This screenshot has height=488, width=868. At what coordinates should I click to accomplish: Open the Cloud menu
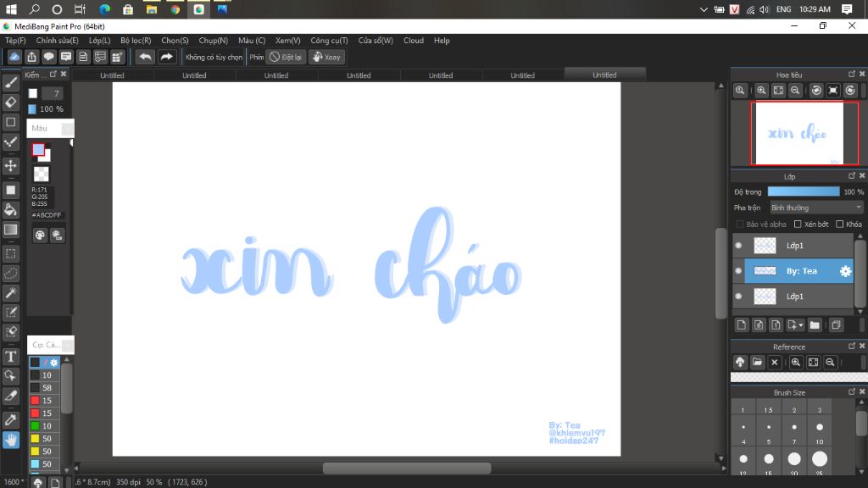pyautogui.click(x=414, y=41)
